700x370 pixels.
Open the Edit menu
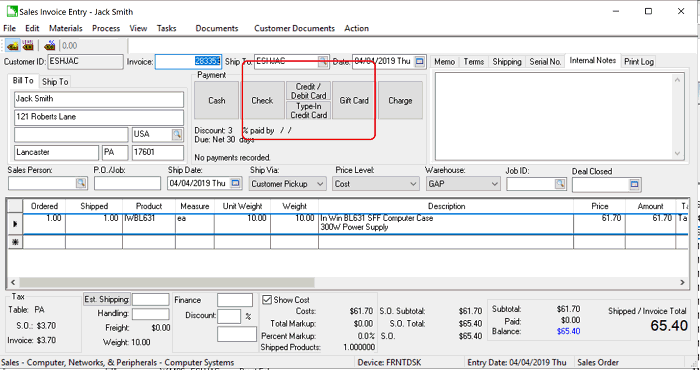pyautogui.click(x=32, y=28)
